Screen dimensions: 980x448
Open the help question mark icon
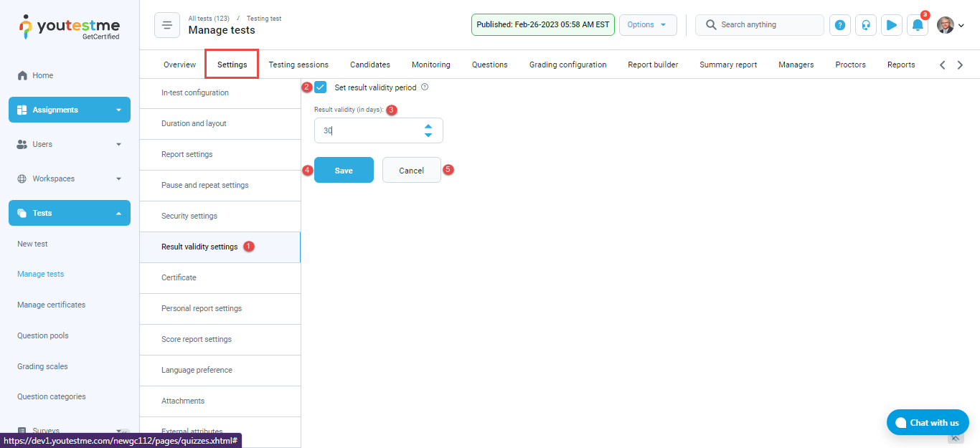840,25
